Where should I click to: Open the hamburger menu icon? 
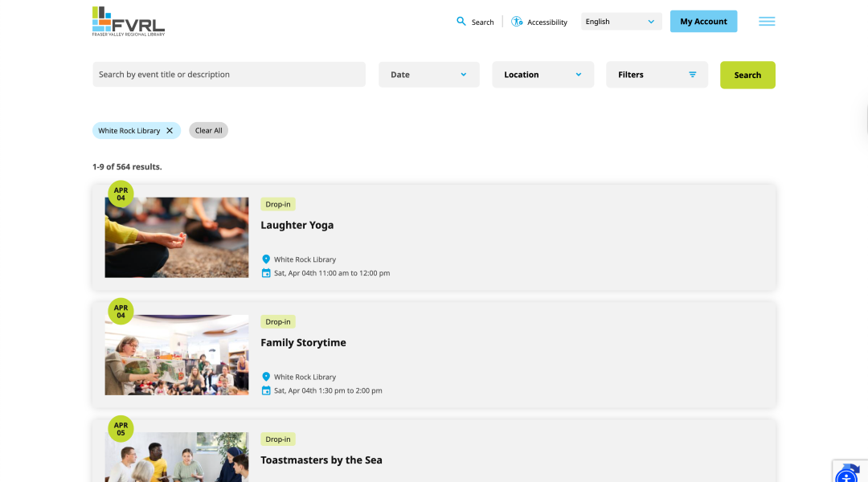point(767,22)
